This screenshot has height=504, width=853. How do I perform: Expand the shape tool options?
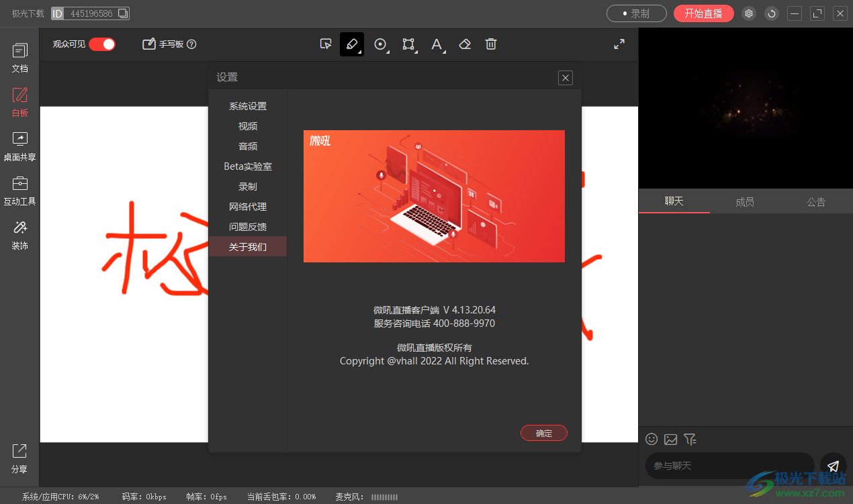(409, 45)
